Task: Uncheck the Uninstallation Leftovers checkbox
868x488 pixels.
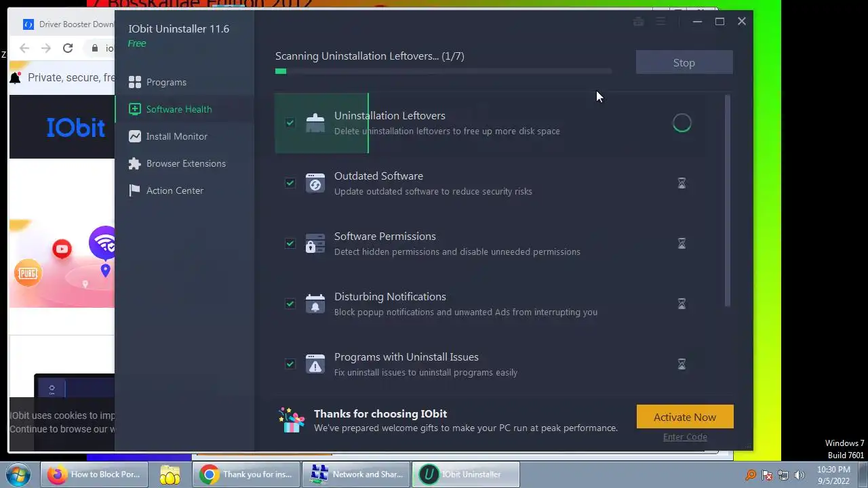Action: (290, 123)
